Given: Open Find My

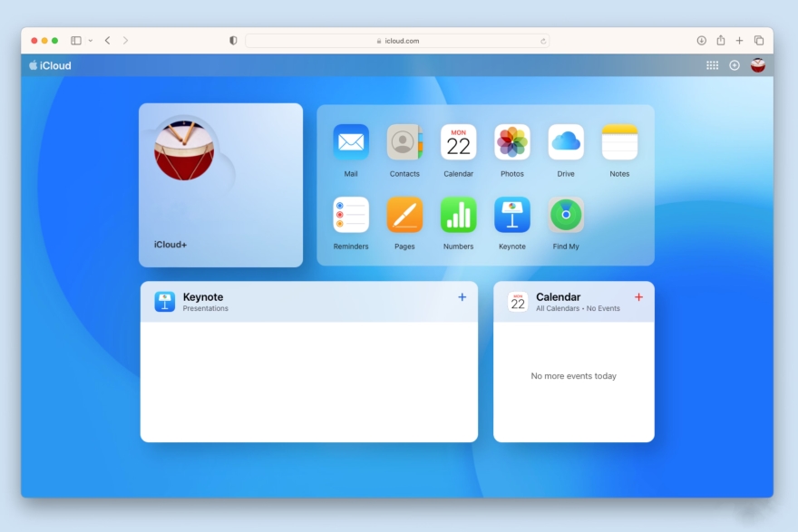Looking at the screenshot, I should click(566, 216).
